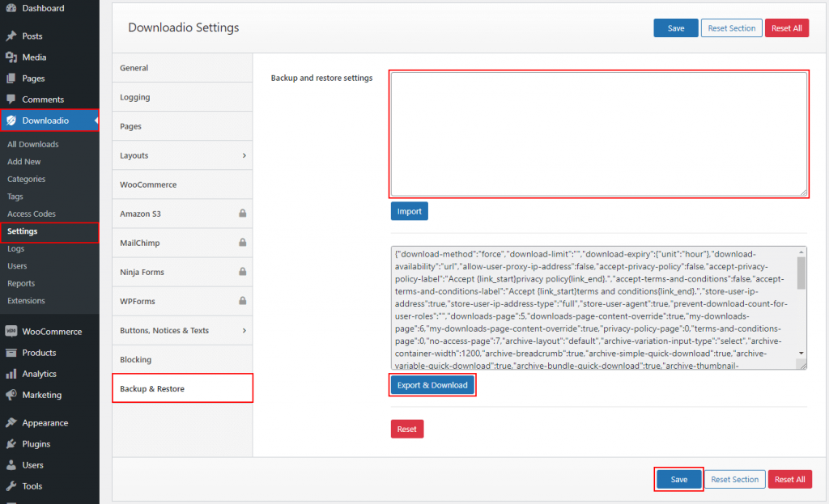829x504 pixels.
Task: Open the MailChimp settings tab
Action: [x=182, y=243]
